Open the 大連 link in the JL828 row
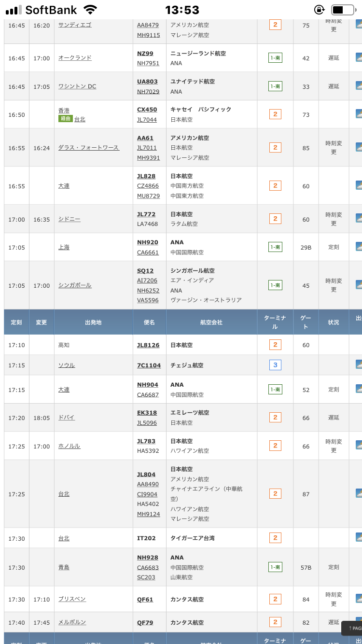Viewport: 362px width, 644px height. 64,186
